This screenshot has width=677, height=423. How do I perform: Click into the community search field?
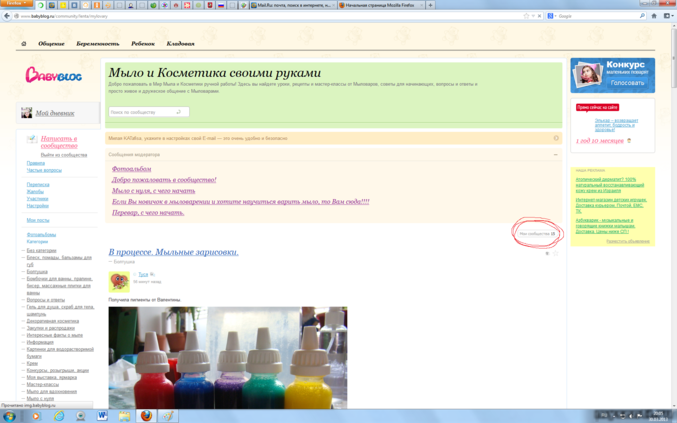point(142,112)
